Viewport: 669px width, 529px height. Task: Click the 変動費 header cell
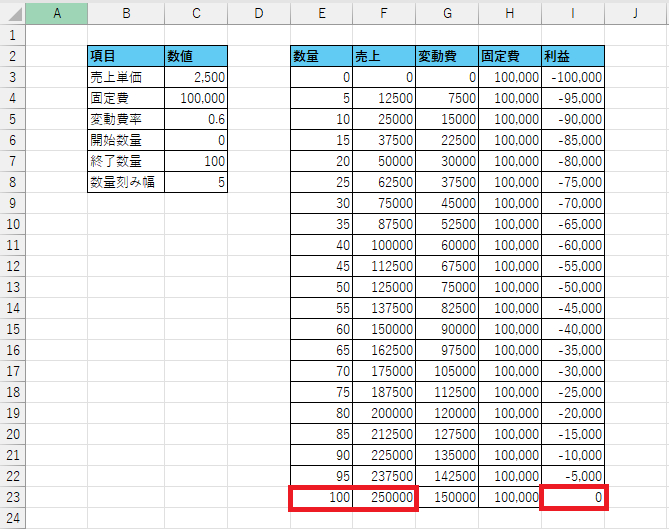click(447, 56)
